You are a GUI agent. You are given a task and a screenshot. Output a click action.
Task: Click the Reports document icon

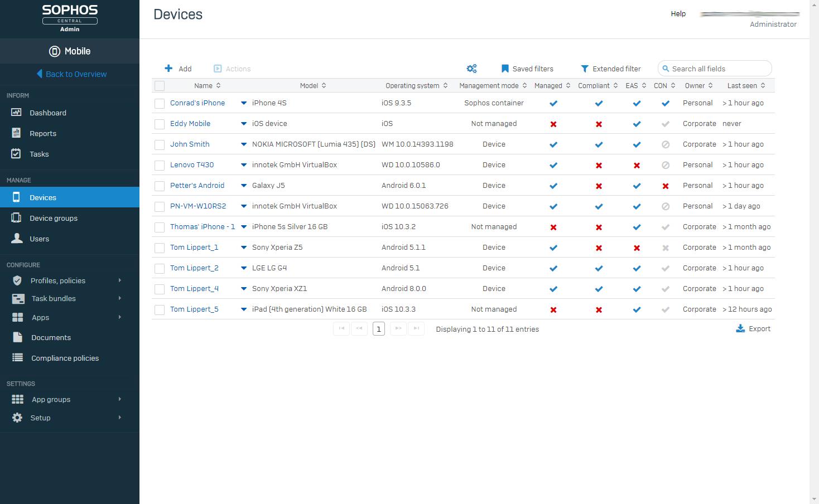pyautogui.click(x=16, y=133)
